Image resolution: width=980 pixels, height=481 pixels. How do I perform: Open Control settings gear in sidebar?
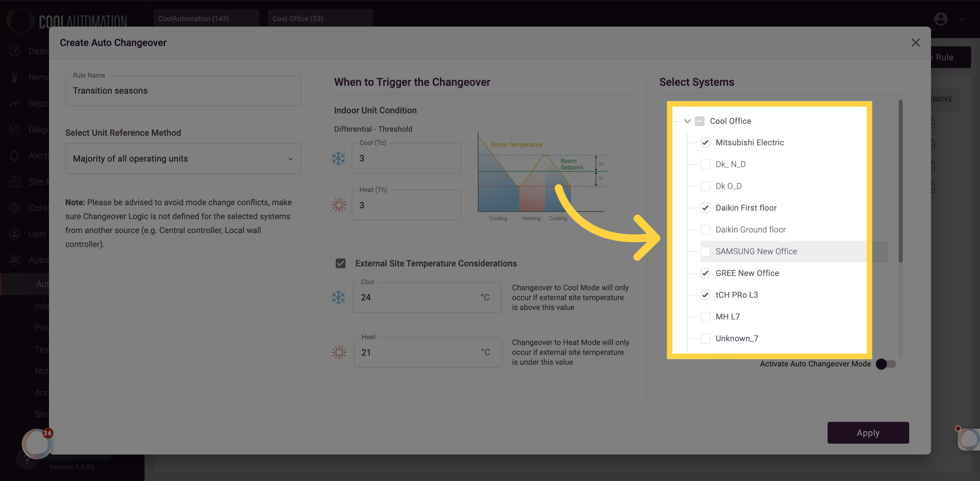(14, 208)
